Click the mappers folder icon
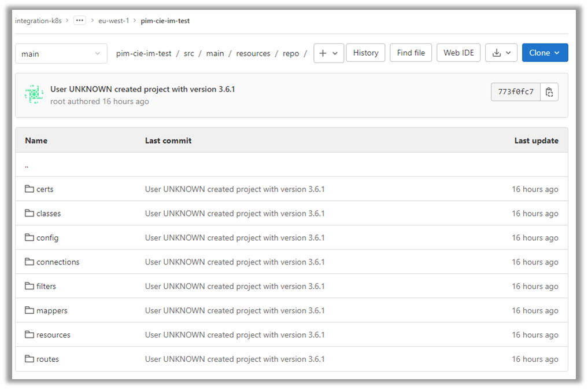 (29, 311)
